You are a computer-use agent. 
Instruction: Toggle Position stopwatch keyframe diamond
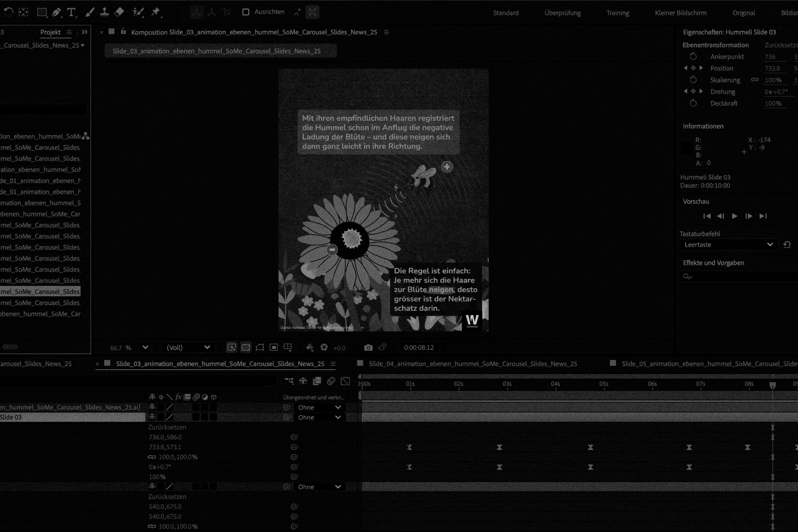[x=693, y=68]
